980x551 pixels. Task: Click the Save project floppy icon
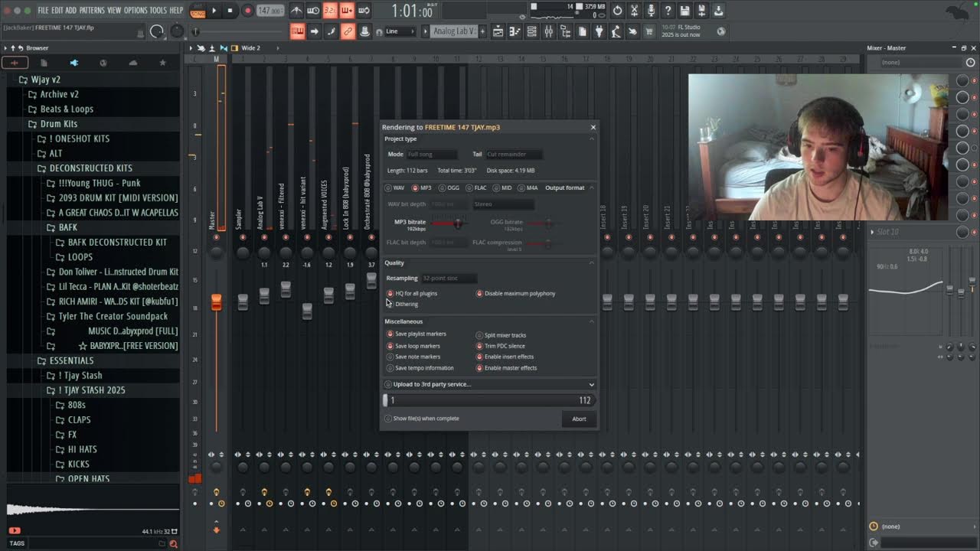(x=684, y=11)
